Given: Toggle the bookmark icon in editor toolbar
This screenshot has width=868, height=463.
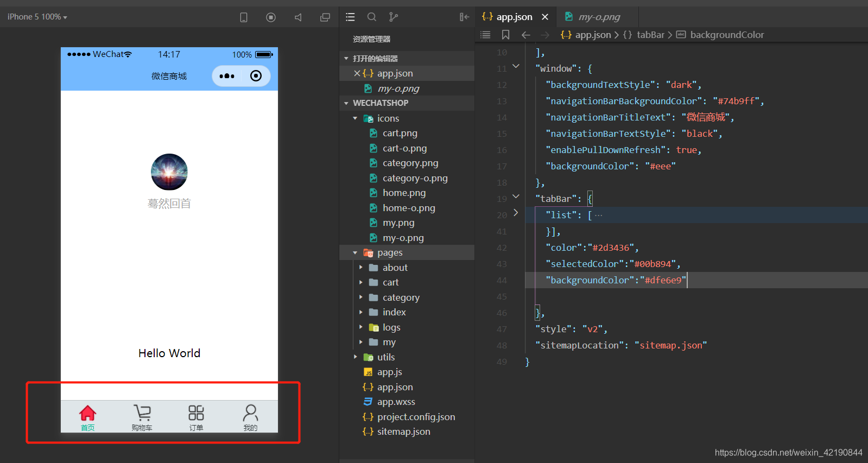Looking at the screenshot, I should click(505, 35).
